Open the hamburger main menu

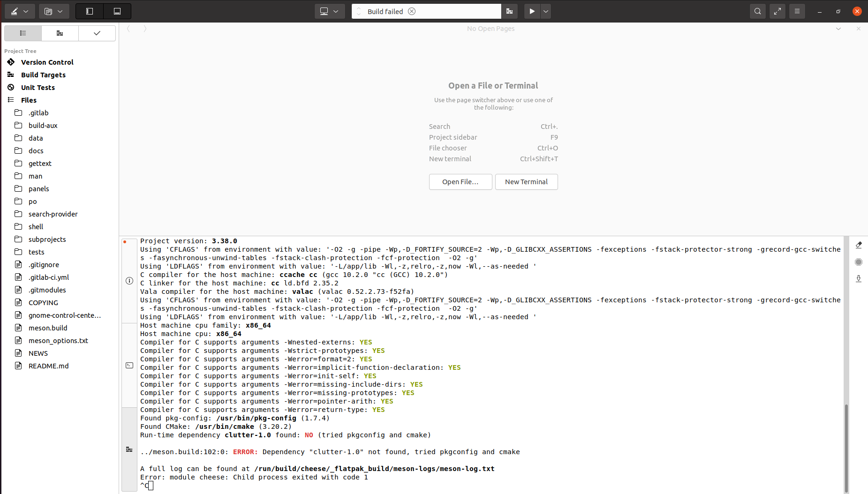797,11
